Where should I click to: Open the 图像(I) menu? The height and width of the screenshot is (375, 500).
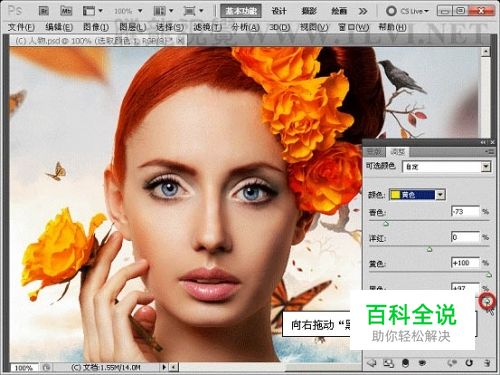[x=96, y=27]
